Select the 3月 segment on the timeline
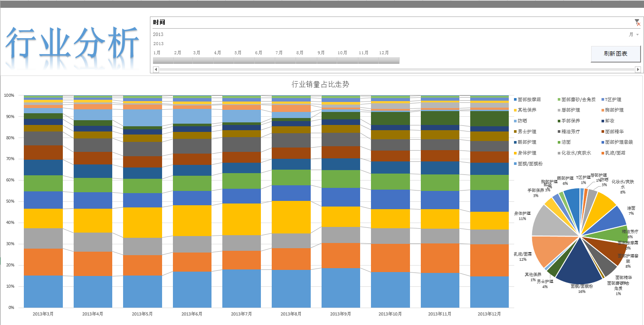Screen dimensions: 644x325 click(203, 60)
